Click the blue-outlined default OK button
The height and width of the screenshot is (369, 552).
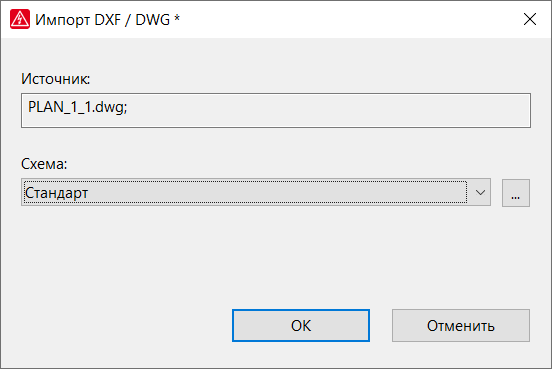[x=301, y=326]
